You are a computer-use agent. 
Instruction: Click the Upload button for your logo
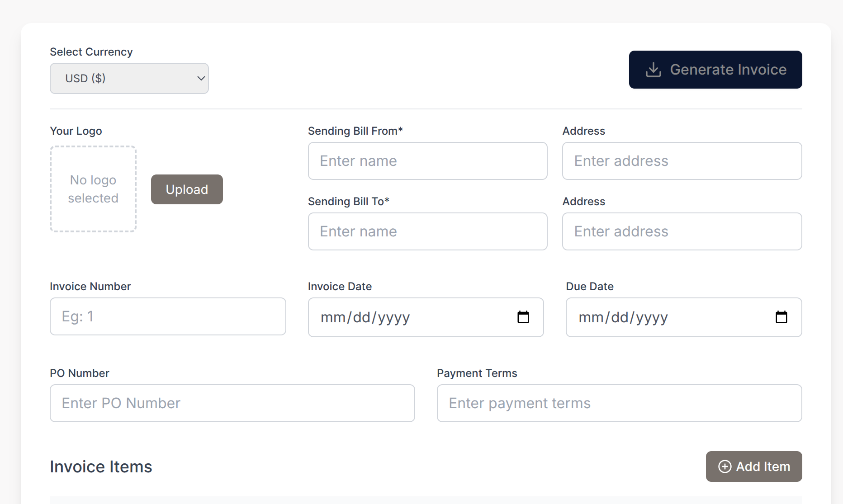pos(186,189)
